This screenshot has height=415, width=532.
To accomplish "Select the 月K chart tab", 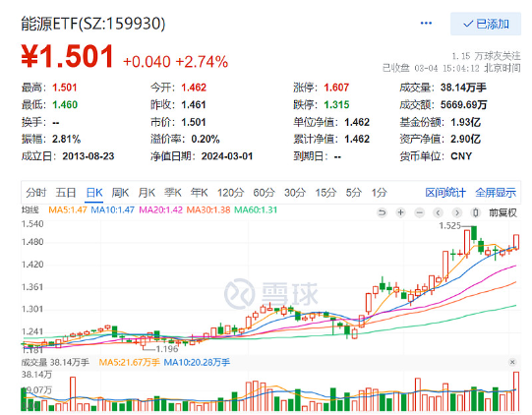I will click(147, 193).
